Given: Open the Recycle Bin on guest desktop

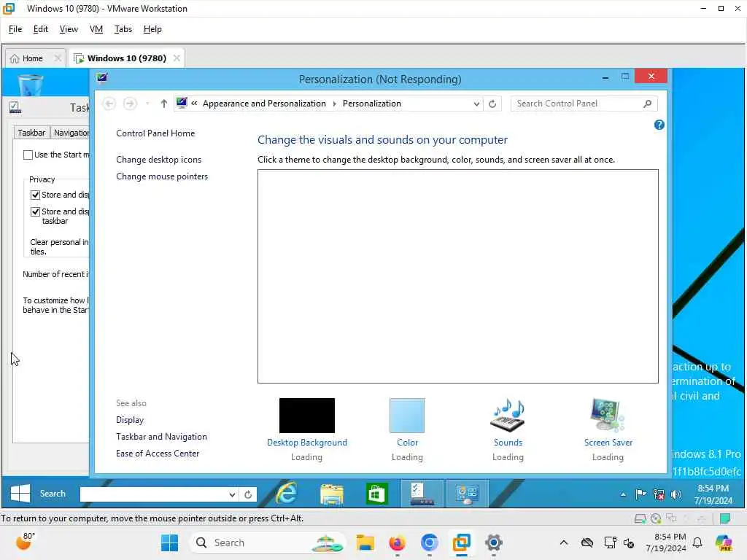Looking at the screenshot, I should pos(31,85).
